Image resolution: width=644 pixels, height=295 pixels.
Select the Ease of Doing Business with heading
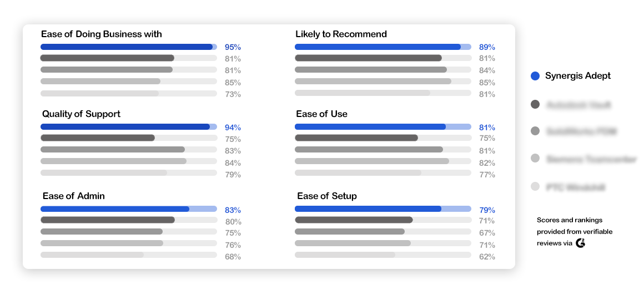click(102, 34)
